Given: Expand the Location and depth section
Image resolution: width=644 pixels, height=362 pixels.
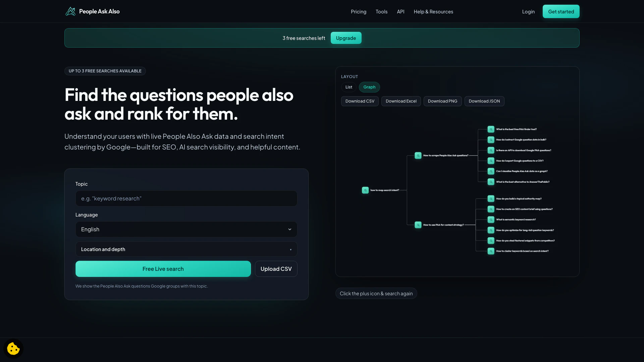Looking at the screenshot, I should pyautogui.click(x=186, y=249).
